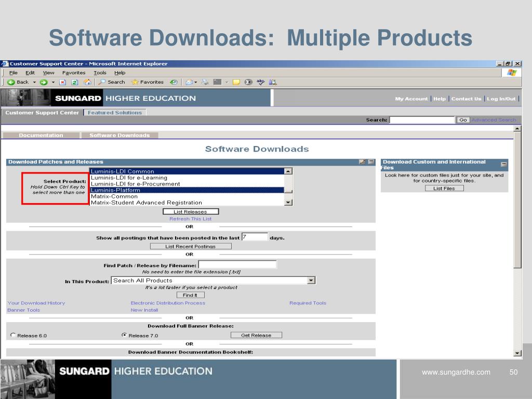Screen dimensions: 532x399
Task: Open the Favorites menu
Action: point(74,73)
